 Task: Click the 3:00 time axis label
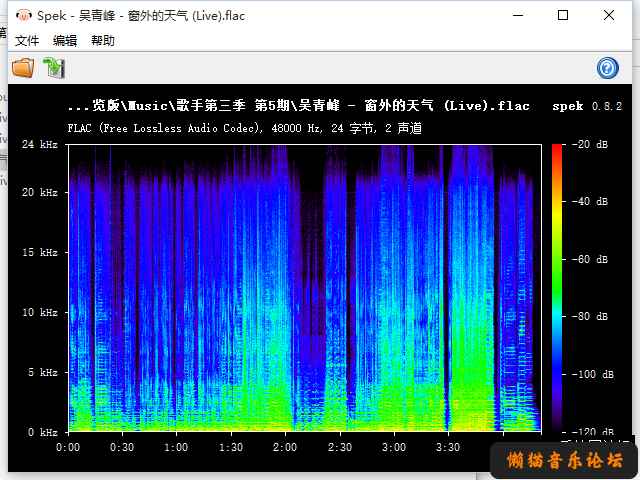pyautogui.click(x=394, y=447)
